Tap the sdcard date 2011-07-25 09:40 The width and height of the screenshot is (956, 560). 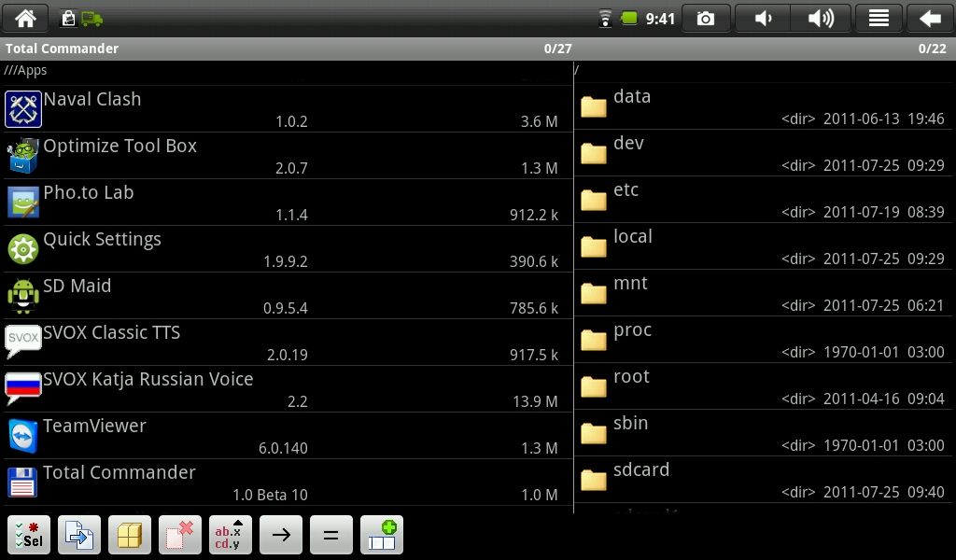[883, 492]
